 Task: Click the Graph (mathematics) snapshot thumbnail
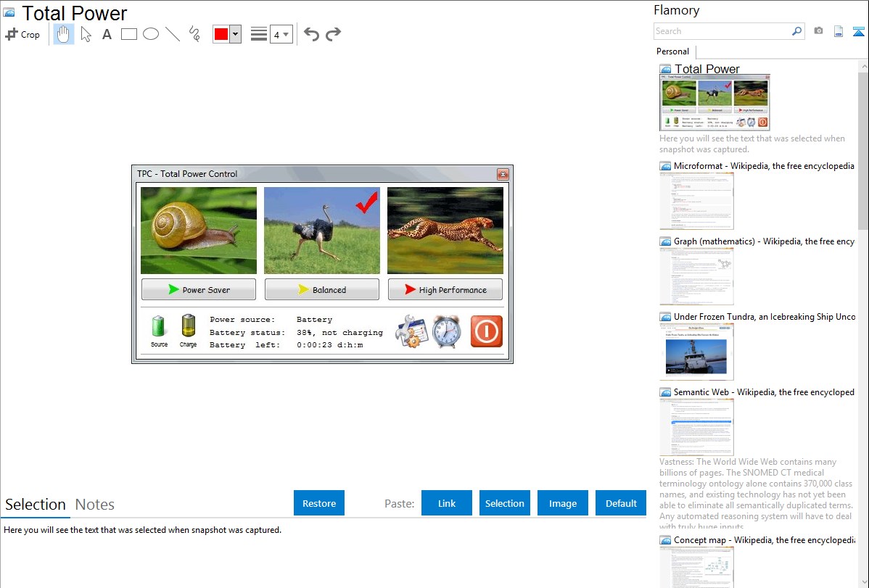tap(696, 276)
